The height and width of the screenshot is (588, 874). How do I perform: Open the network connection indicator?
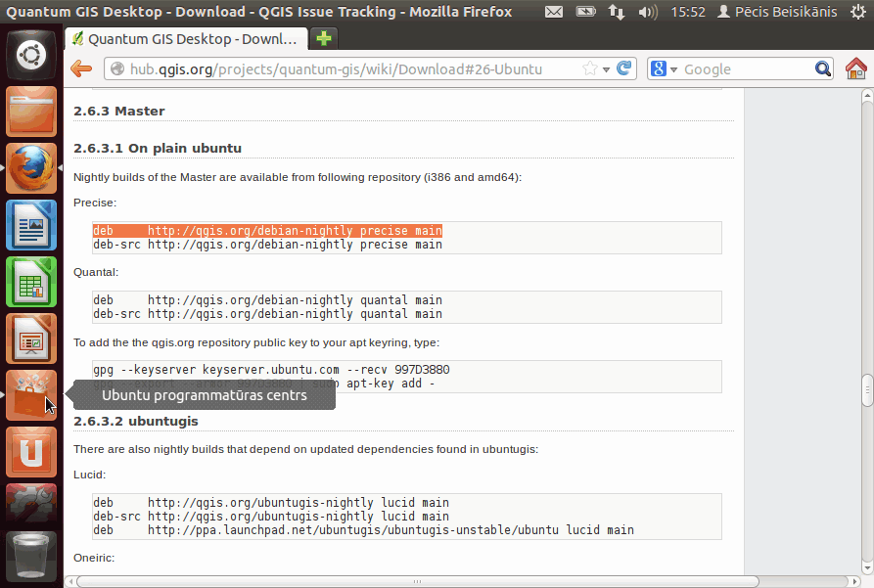[x=616, y=12]
